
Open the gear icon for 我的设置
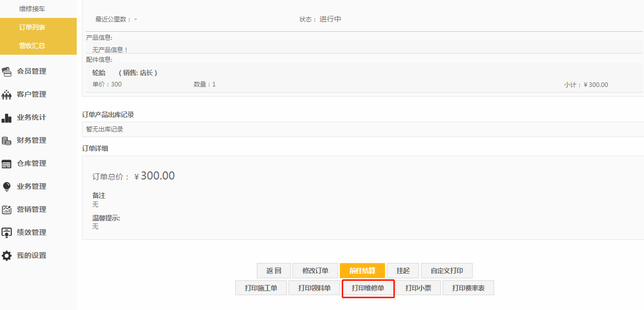pos(7,256)
